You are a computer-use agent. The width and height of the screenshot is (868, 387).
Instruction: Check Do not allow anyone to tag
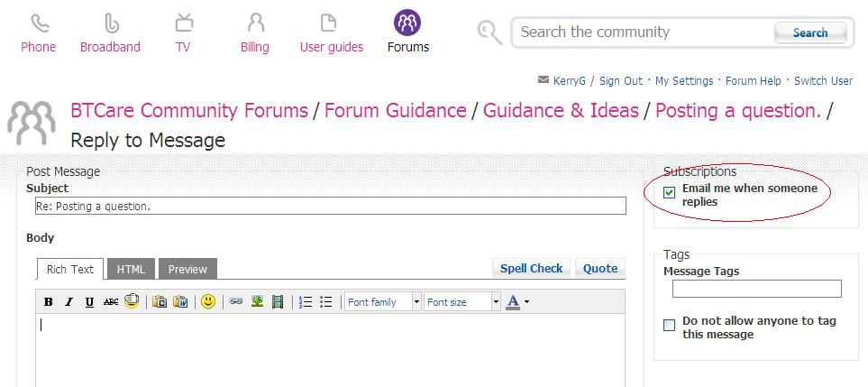[670, 325]
